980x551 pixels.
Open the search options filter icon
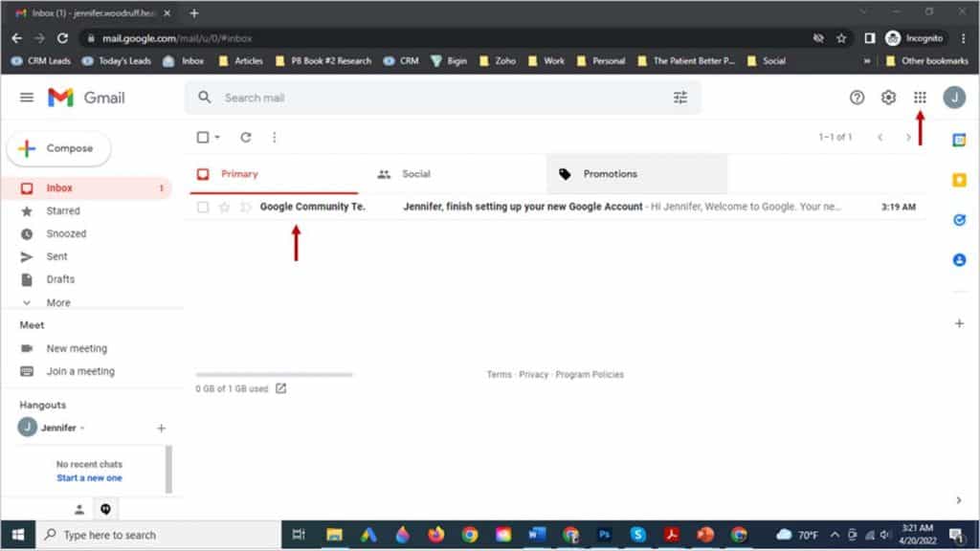[680, 98]
